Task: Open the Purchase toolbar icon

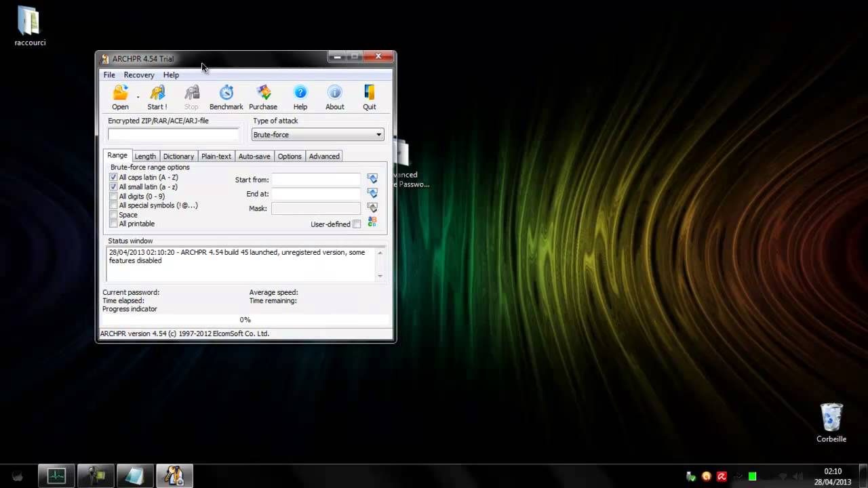Action: pyautogui.click(x=263, y=94)
